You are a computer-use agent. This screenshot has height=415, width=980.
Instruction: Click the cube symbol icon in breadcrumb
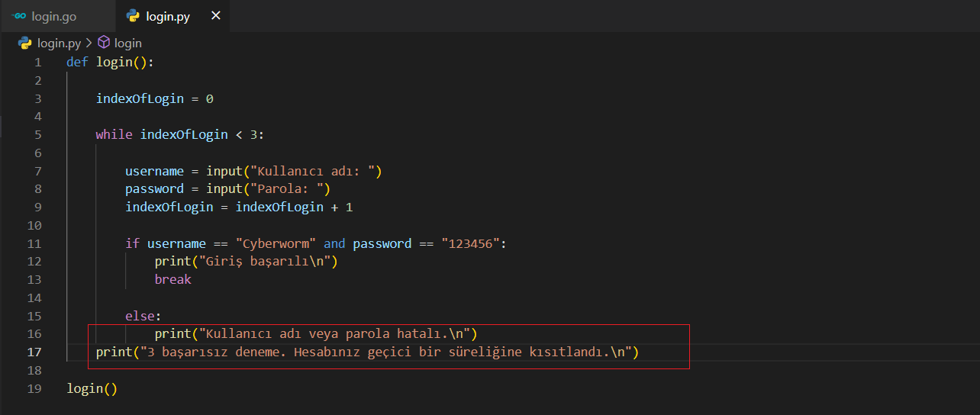[x=104, y=43]
